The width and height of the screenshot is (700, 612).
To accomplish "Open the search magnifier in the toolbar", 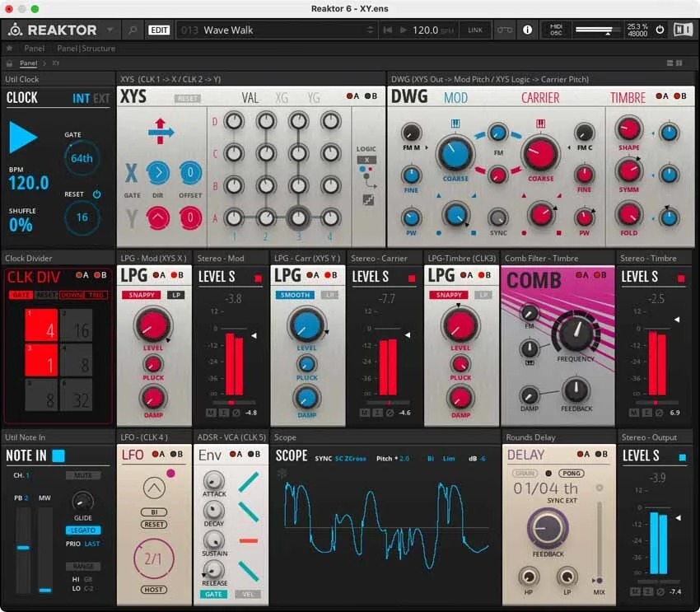I will pos(133,29).
